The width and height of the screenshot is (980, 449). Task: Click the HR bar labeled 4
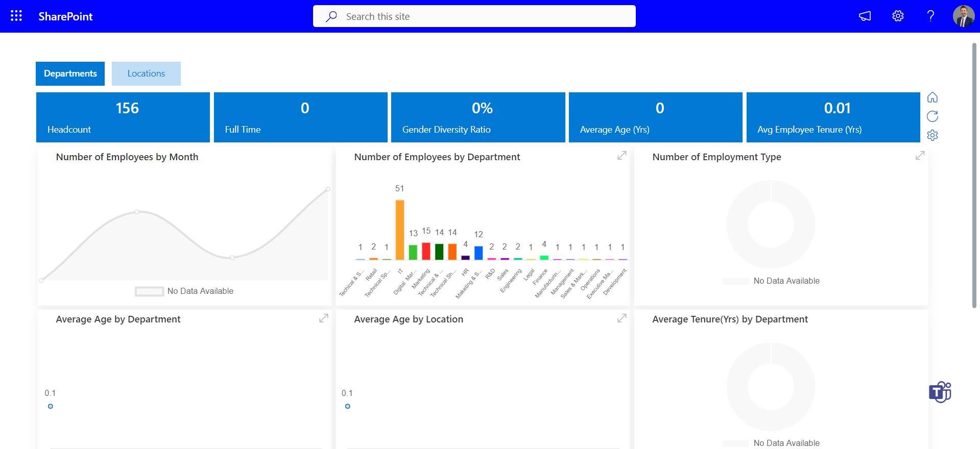pyautogui.click(x=465, y=258)
